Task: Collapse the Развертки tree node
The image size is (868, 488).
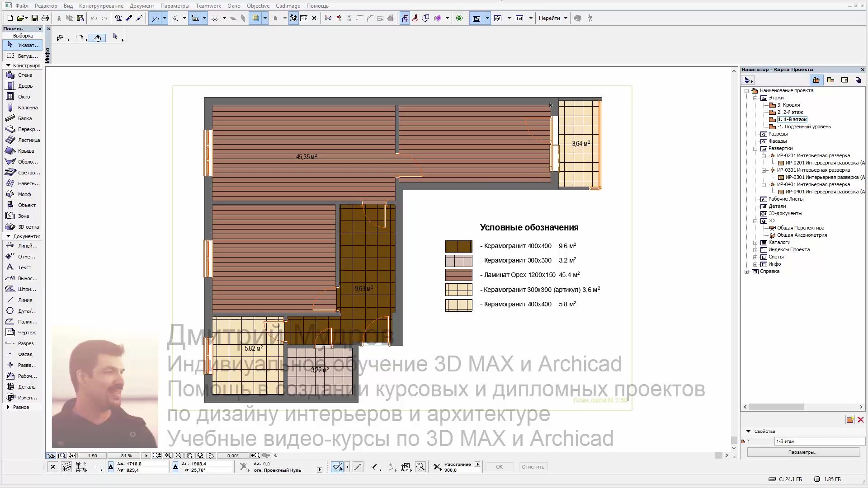Action: [x=755, y=149]
